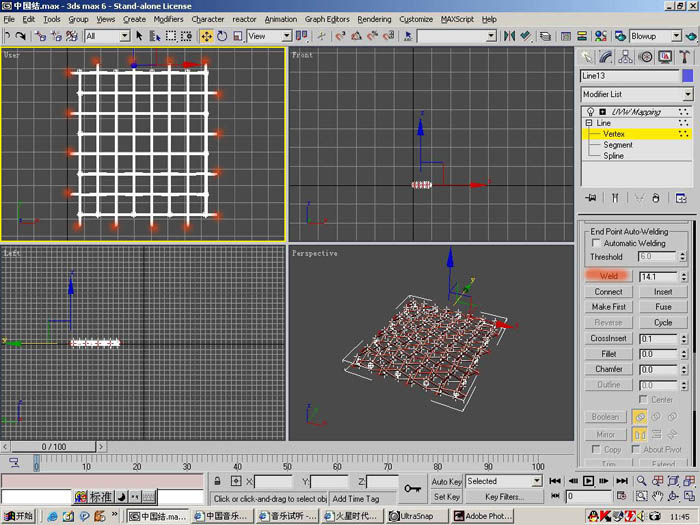Activate Select and Rotate tool

point(222,36)
